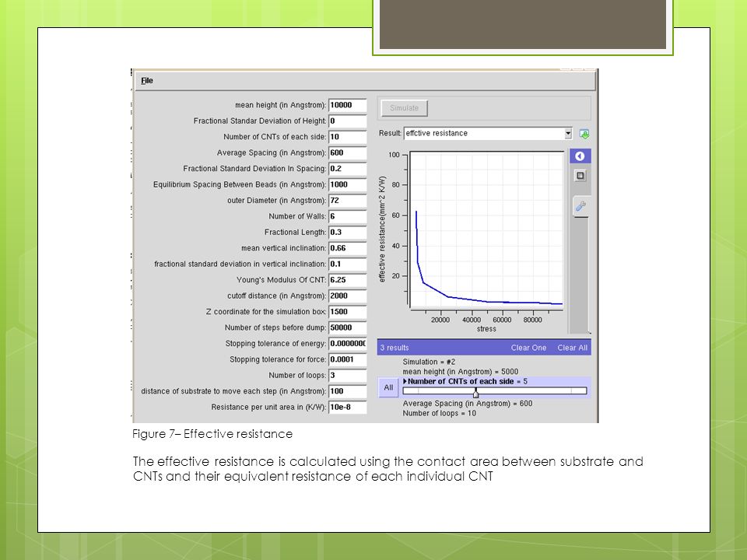Click the Clear One link

(x=528, y=348)
